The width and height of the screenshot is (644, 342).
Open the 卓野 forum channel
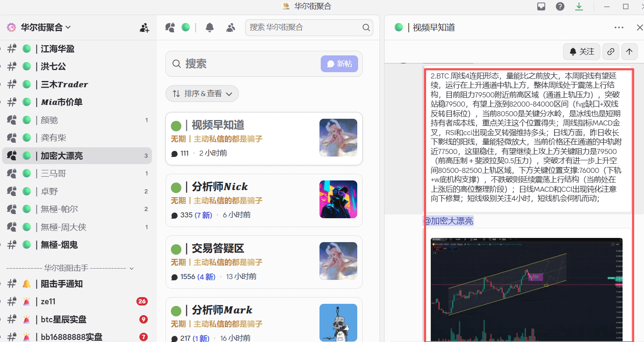coord(78,191)
